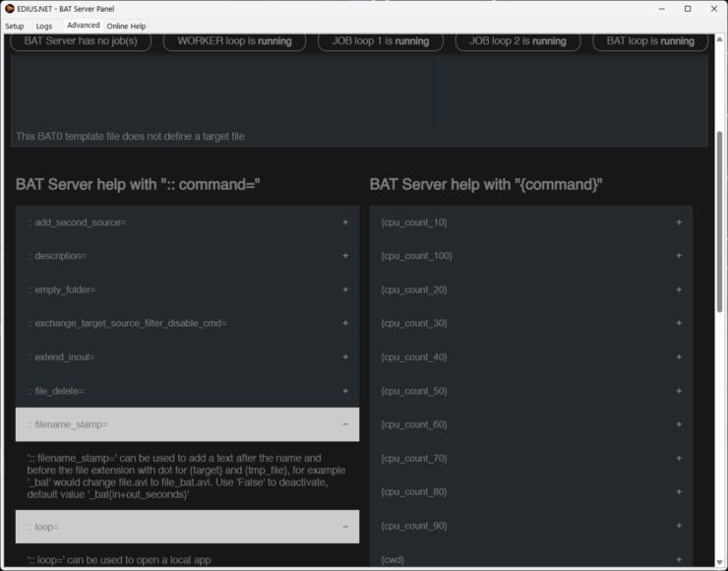Open the Setup menu
728x571 pixels.
[15, 26]
